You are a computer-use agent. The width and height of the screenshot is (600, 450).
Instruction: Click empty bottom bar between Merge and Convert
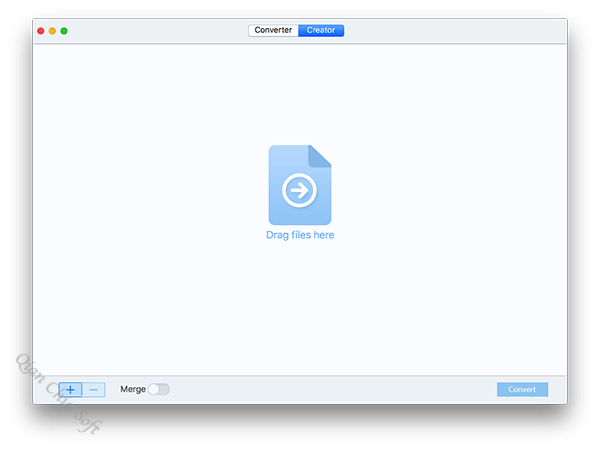[330, 389]
